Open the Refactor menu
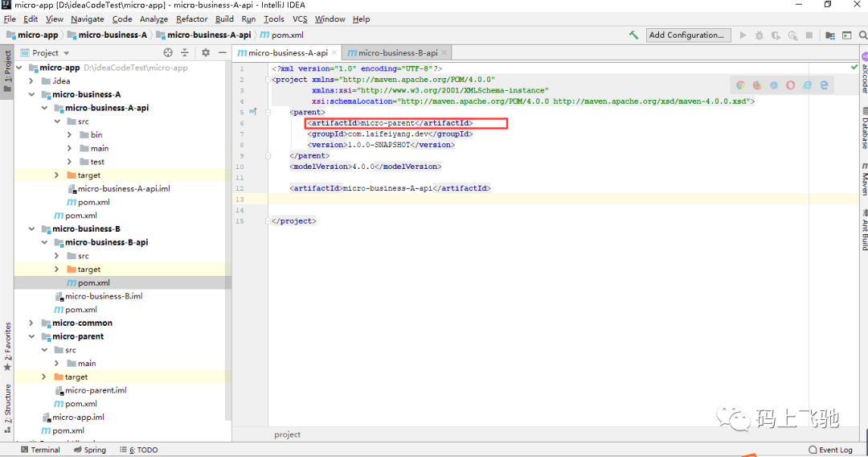 pos(191,19)
